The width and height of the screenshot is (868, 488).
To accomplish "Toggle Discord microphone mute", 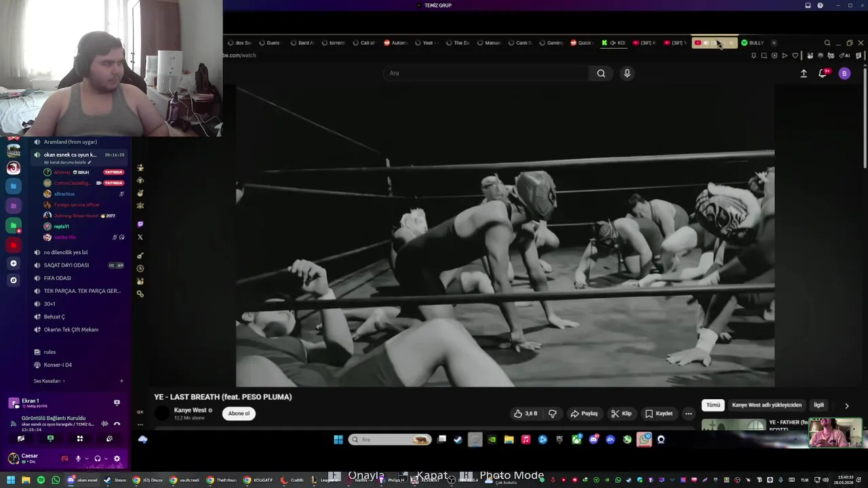I will [78, 459].
